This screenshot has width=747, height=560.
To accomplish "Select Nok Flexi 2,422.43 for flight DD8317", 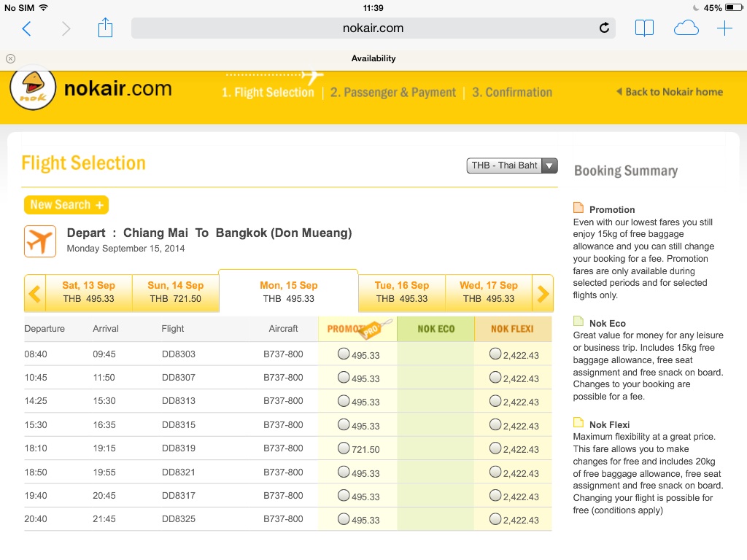I will (495, 495).
